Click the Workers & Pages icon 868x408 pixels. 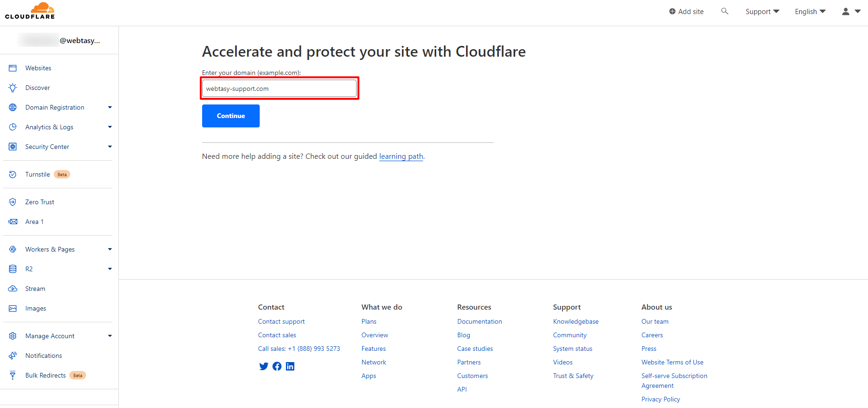[13, 249]
